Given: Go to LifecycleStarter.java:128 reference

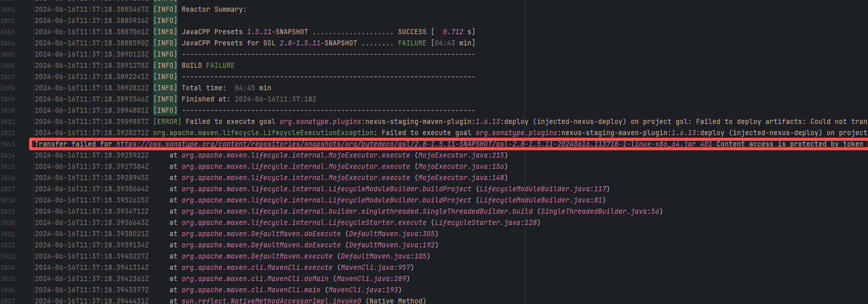Looking at the screenshot, I should click(x=485, y=223).
